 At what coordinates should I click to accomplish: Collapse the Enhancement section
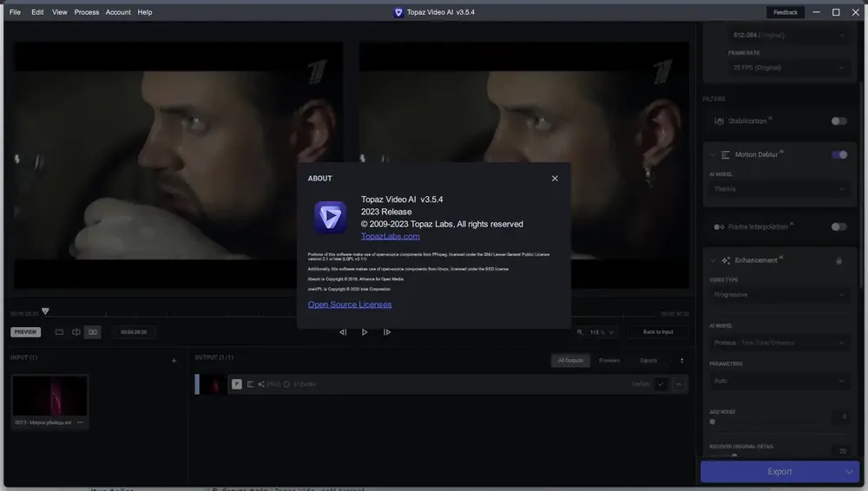[x=713, y=261]
